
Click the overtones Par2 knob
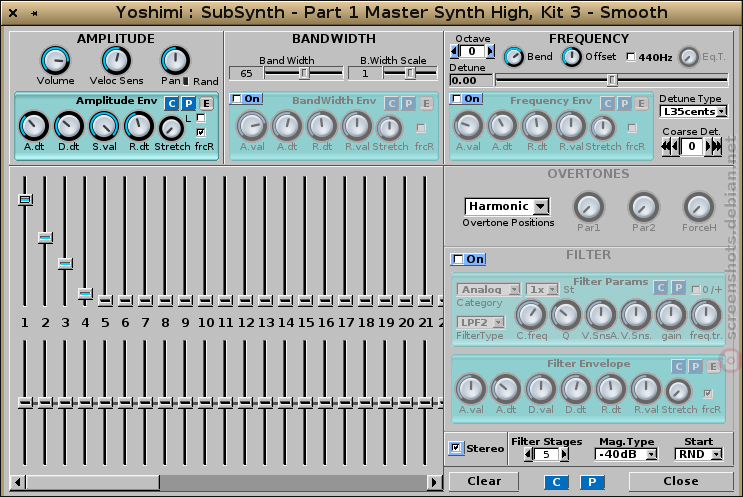pyautogui.click(x=644, y=207)
